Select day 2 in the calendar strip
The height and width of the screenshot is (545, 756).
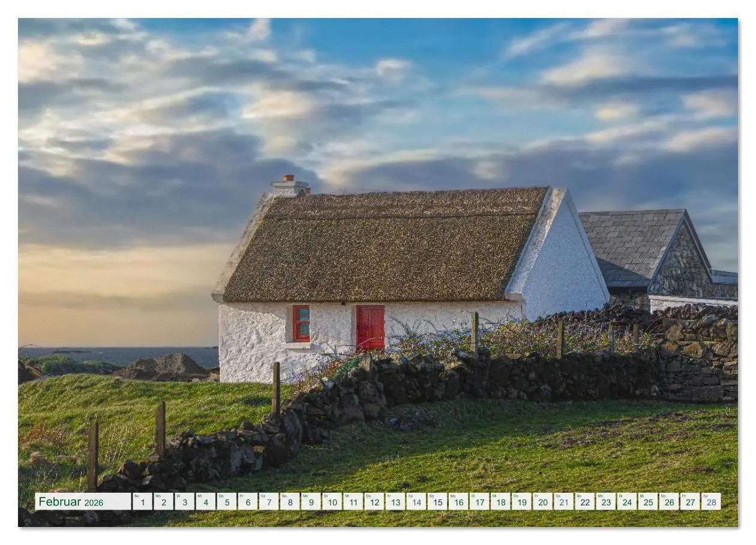163,502
